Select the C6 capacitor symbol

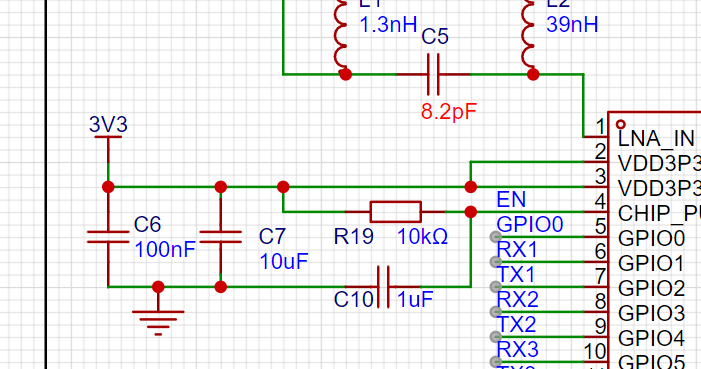tap(108, 237)
